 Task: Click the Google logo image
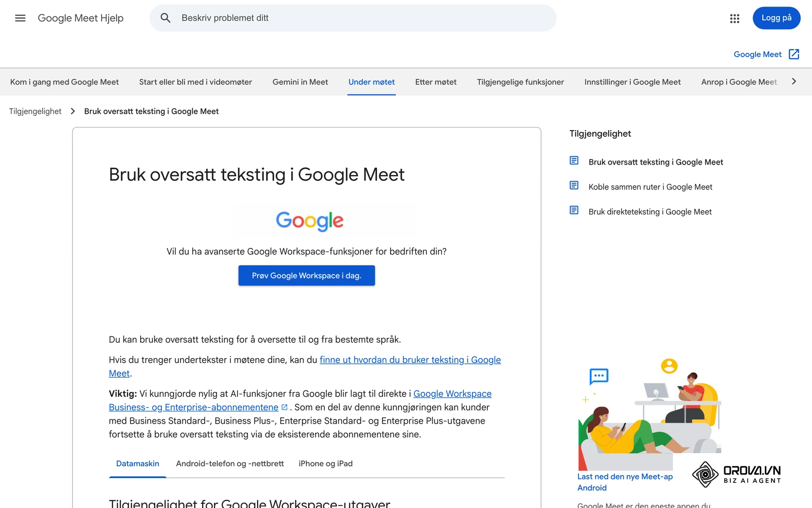(x=310, y=221)
